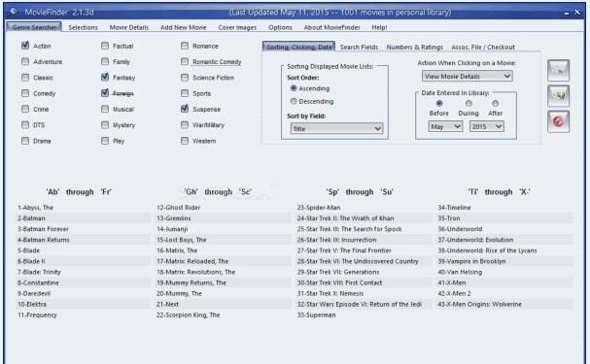Enable the Factual genre checkbox
This screenshot has width=590, height=364.
(x=105, y=46)
